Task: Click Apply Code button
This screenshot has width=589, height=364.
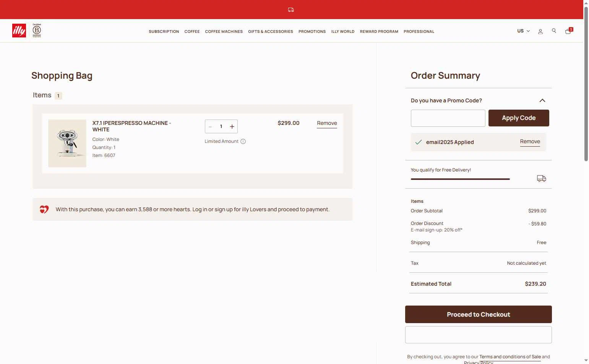Action: click(519, 118)
